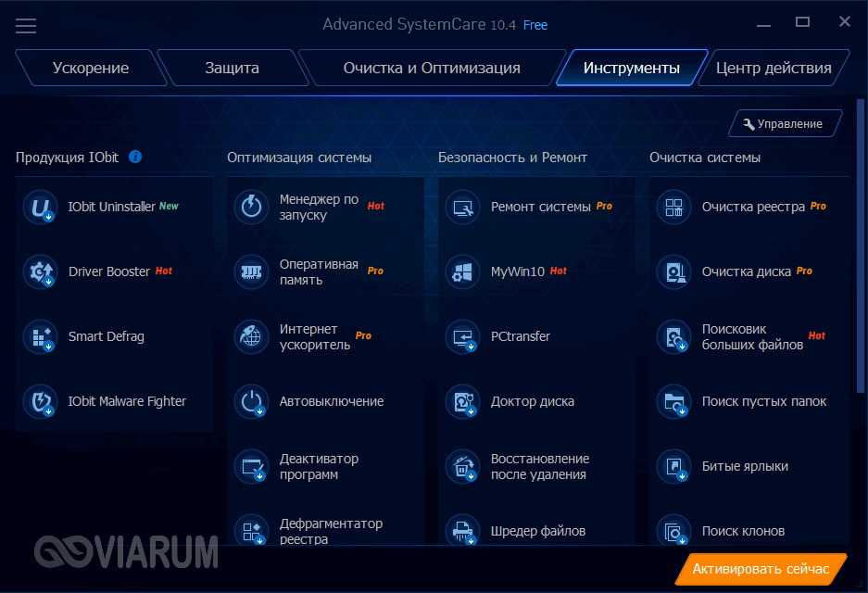Click the Битые ярлыки icon
This screenshot has width=868, height=593.
(x=673, y=467)
